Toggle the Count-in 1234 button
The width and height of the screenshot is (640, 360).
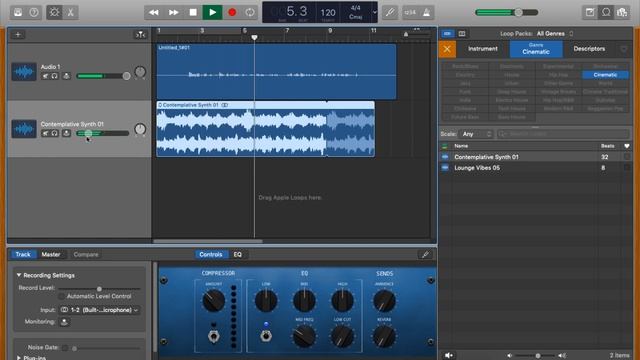pyautogui.click(x=410, y=12)
